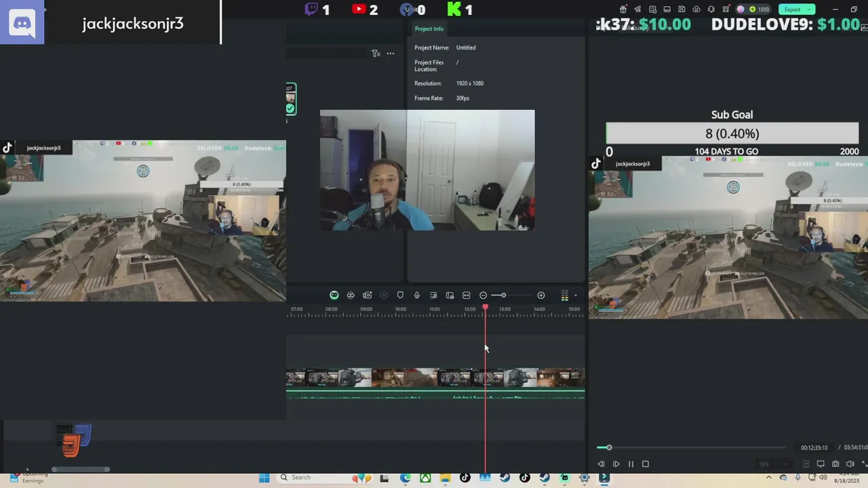Image resolution: width=868 pixels, height=488 pixels.
Task: Open the apps grid icon in top bar
Action: (726, 9)
